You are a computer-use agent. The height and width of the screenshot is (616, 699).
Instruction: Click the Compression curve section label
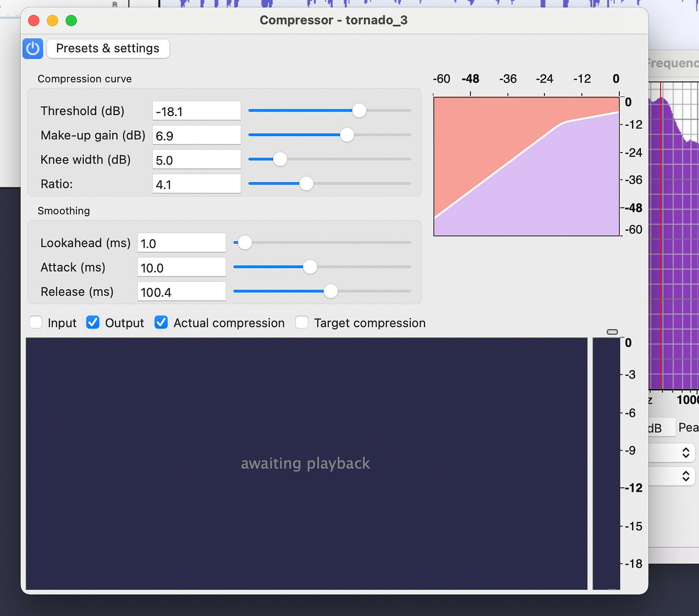tap(84, 79)
